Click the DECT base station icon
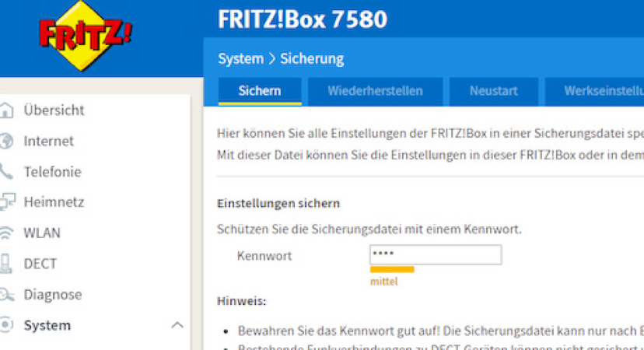Viewport: 644px width, 350px height. [x=6, y=264]
